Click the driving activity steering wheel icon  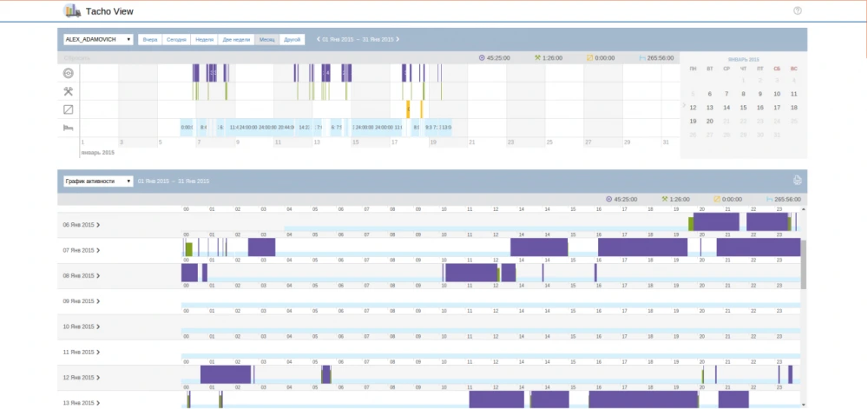[69, 73]
